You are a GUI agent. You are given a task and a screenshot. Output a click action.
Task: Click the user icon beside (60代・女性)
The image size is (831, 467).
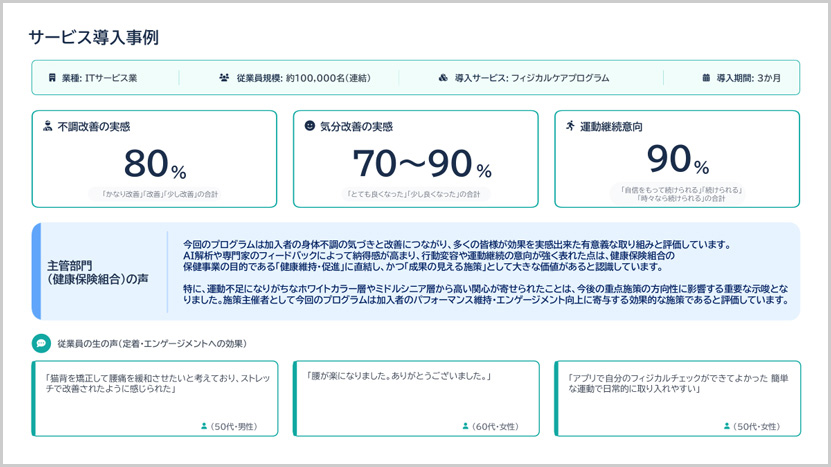coord(466,426)
